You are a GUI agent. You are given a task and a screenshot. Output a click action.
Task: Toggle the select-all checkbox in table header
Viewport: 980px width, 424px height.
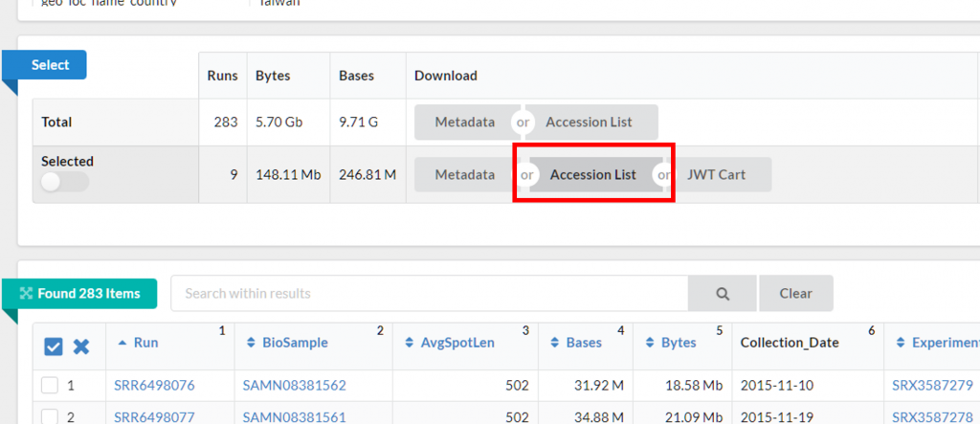tap(54, 346)
